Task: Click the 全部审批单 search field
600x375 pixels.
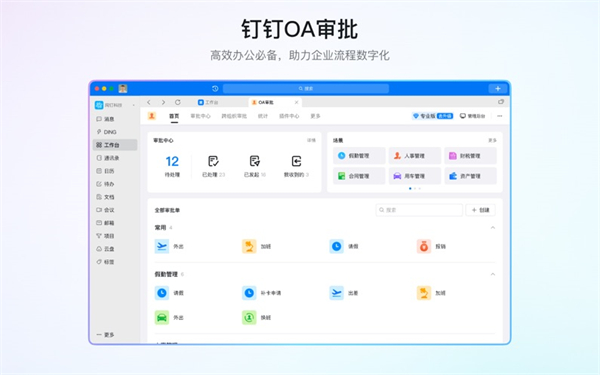Action: pyautogui.click(x=419, y=210)
